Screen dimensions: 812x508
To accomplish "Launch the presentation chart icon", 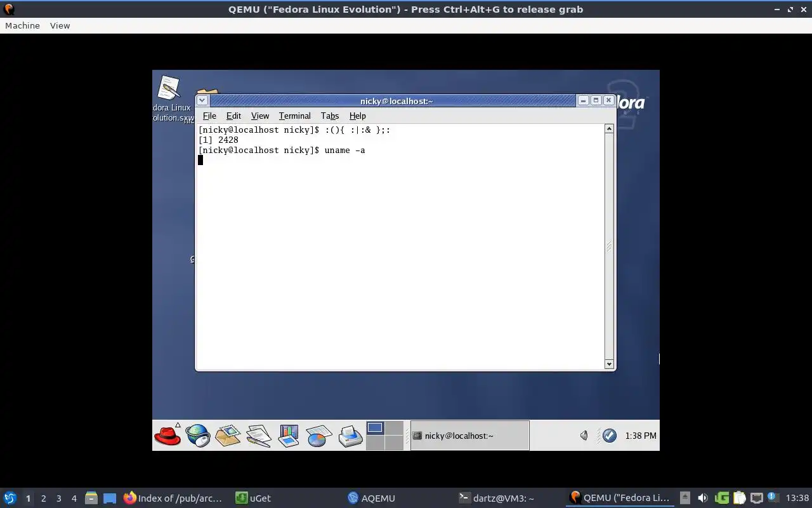I will pos(289,436).
